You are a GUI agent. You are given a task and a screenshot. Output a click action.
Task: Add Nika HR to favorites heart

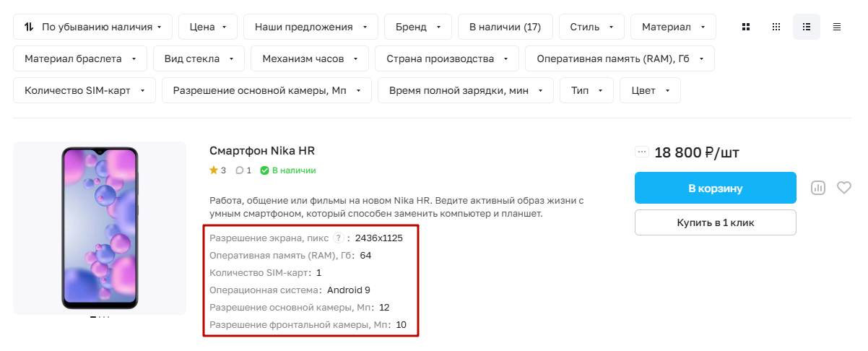coord(844,188)
